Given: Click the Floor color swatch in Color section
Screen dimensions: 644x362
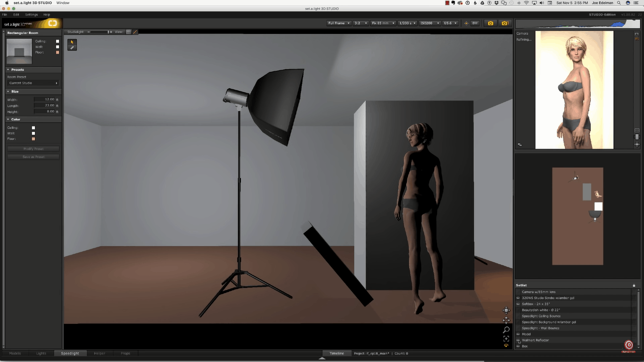Looking at the screenshot, I should point(33,139).
